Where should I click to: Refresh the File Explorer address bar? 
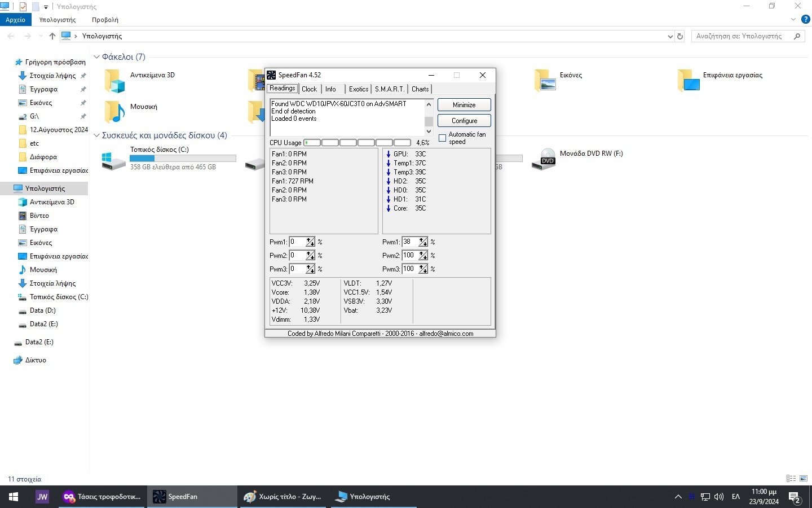point(680,36)
